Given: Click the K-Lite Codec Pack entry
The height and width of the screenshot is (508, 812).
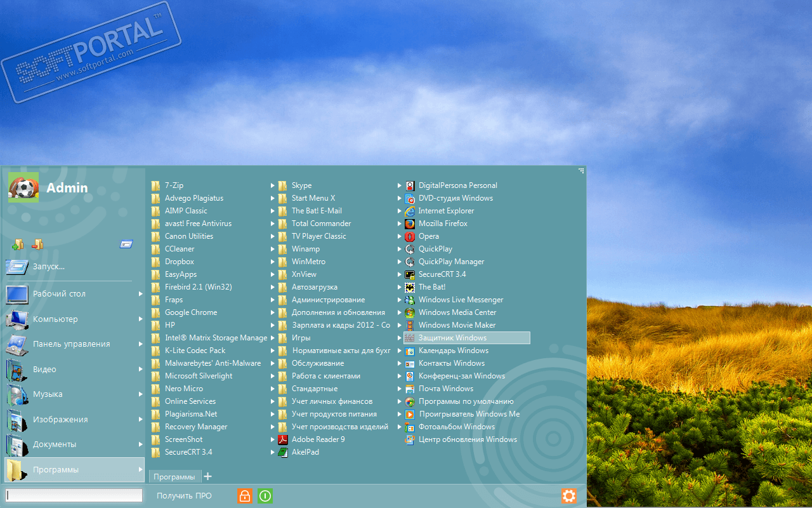Looking at the screenshot, I should [195, 351].
